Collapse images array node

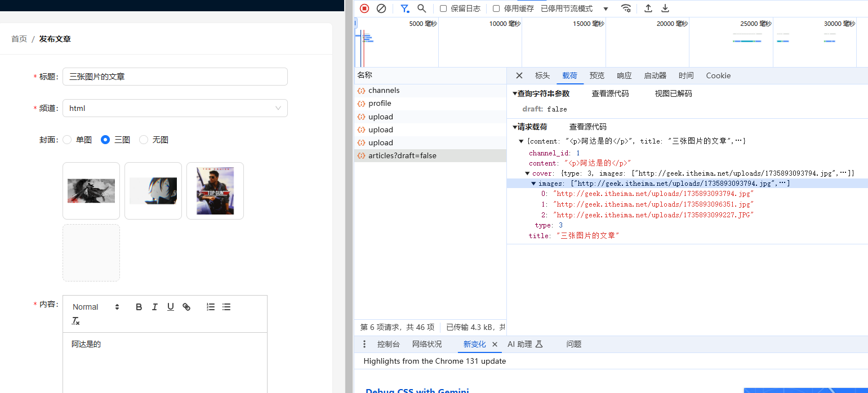tap(534, 184)
